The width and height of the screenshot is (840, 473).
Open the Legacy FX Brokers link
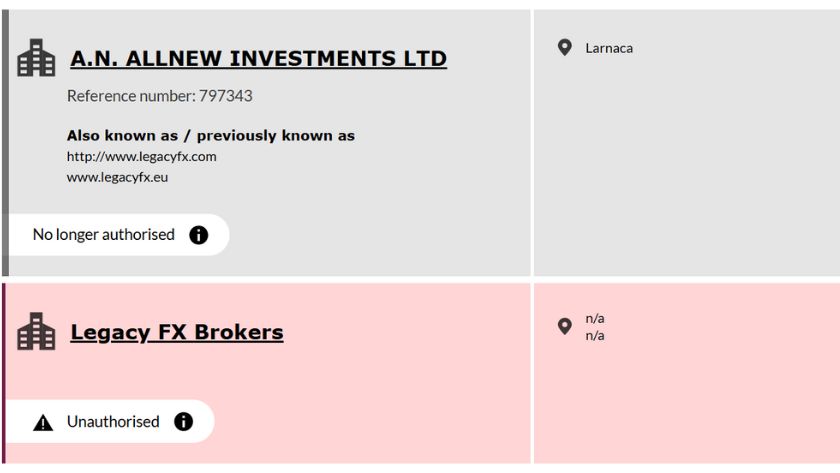(x=176, y=332)
